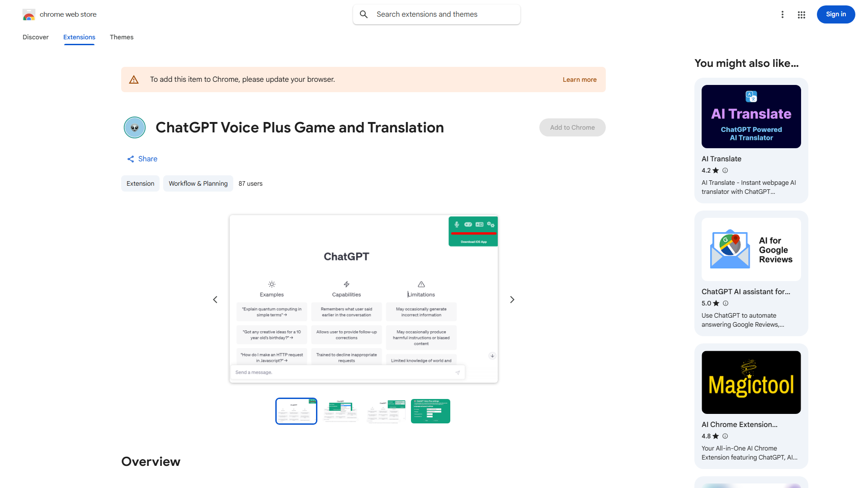
Task: Switch to the Themes tab
Action: (x=121, y=37)
